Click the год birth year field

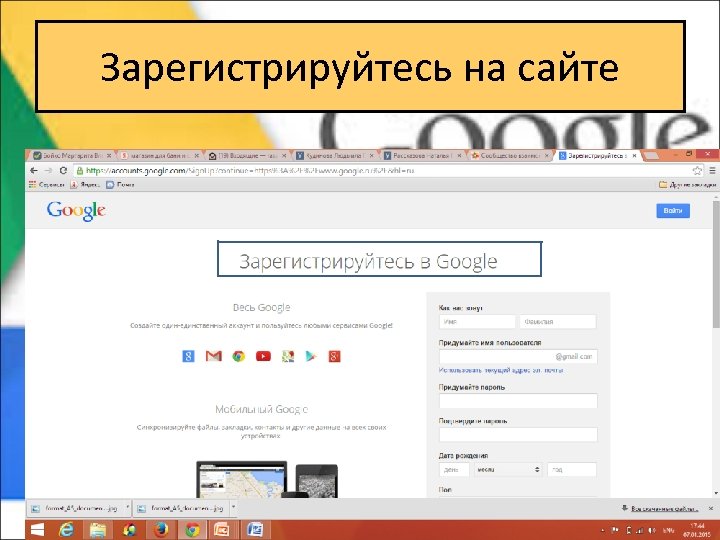point(572,470)
